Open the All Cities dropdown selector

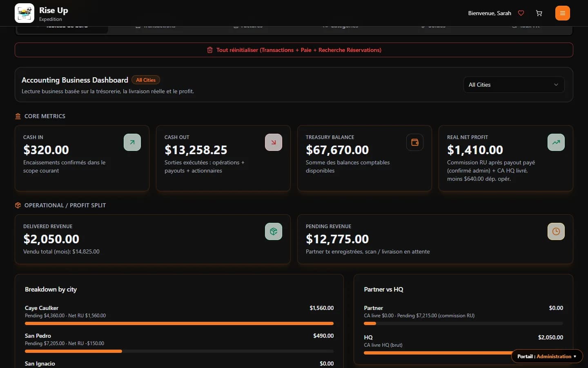coord(514,85)
